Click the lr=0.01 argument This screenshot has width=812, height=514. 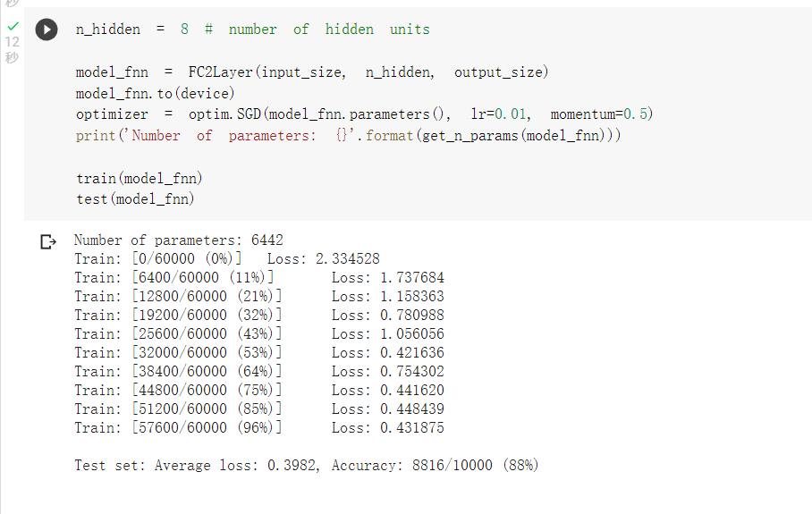(500, 114)
